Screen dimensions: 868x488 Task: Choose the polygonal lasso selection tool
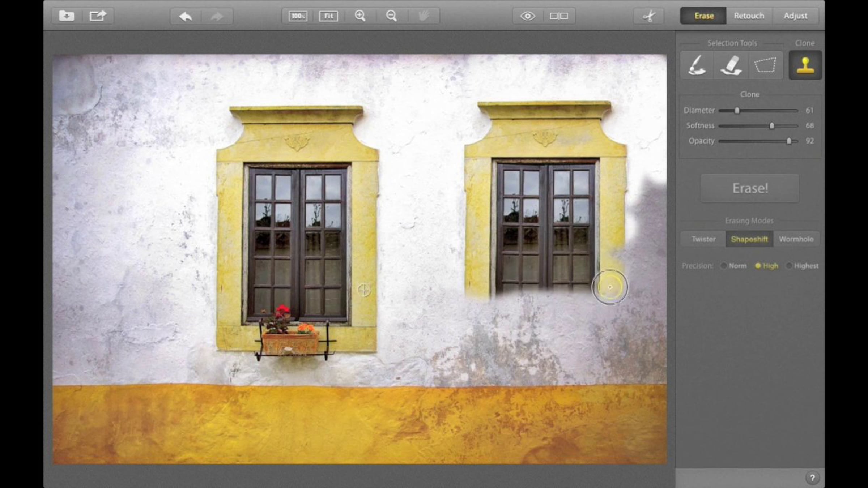[765, 65]
